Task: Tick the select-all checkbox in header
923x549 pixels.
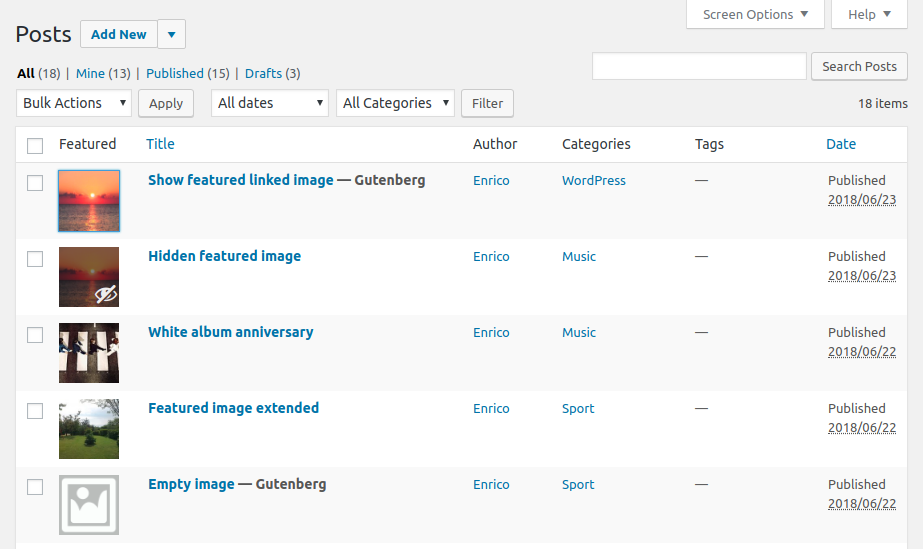Action: coord(35,145)
